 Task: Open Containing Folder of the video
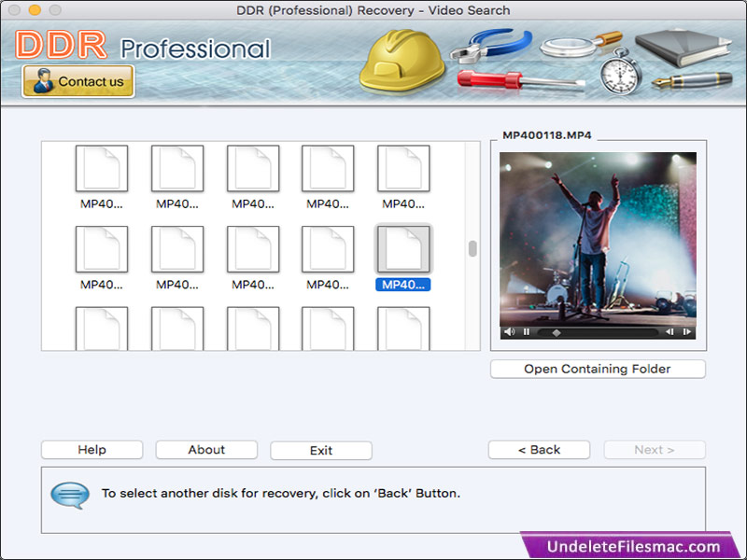598,369
